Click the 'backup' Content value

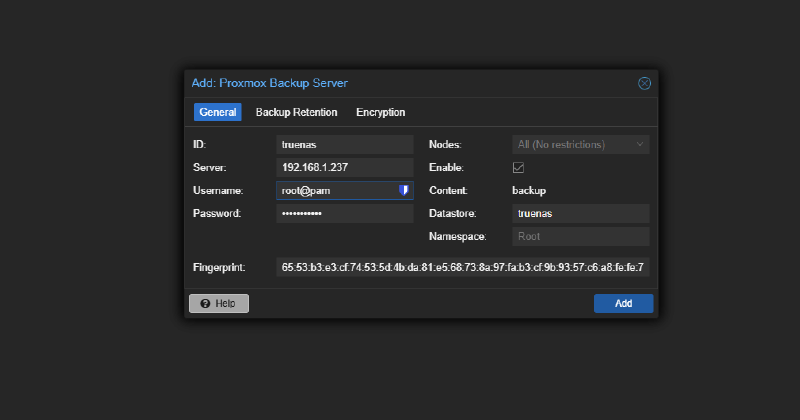(529, 190)
